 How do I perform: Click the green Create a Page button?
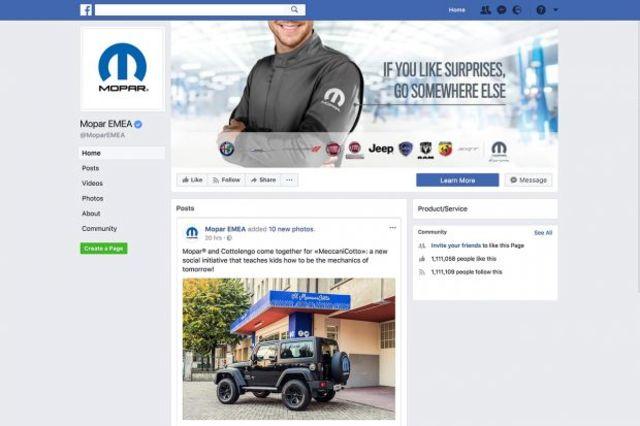104,248
